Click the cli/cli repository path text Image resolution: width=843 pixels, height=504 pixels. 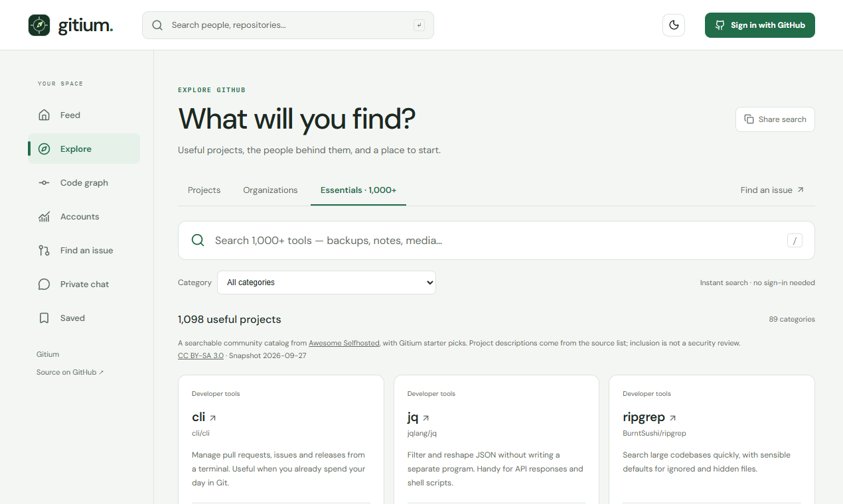coord(200,433)
